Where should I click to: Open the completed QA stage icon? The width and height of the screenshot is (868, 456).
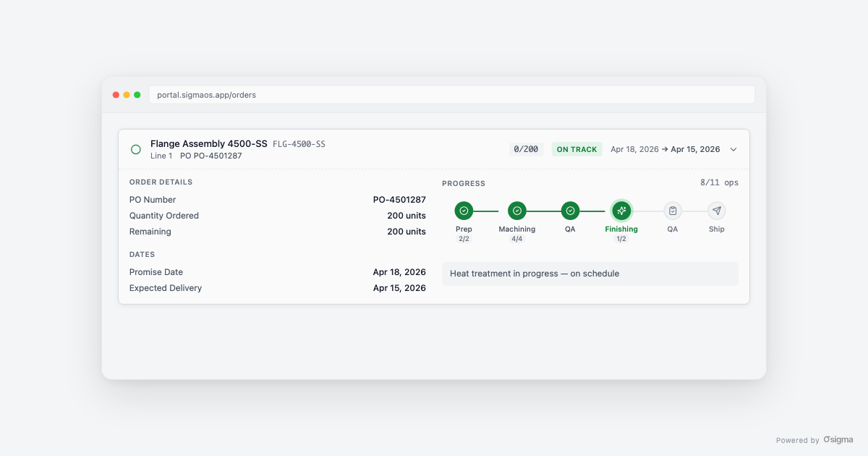click(x=570, y=211)
